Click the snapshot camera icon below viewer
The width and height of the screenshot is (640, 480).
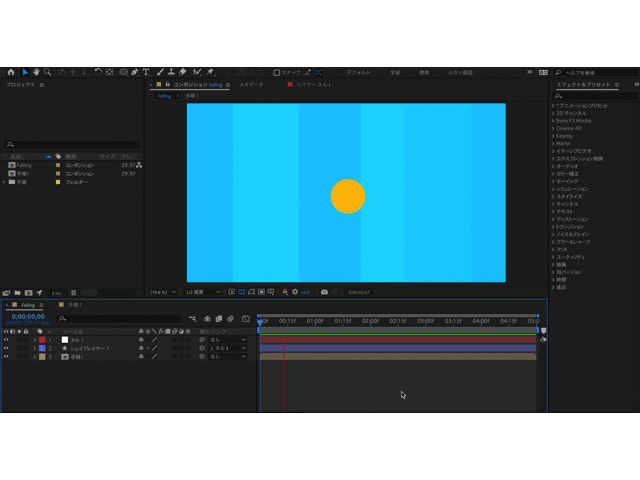pyautogui.click(x=324, y=292)
